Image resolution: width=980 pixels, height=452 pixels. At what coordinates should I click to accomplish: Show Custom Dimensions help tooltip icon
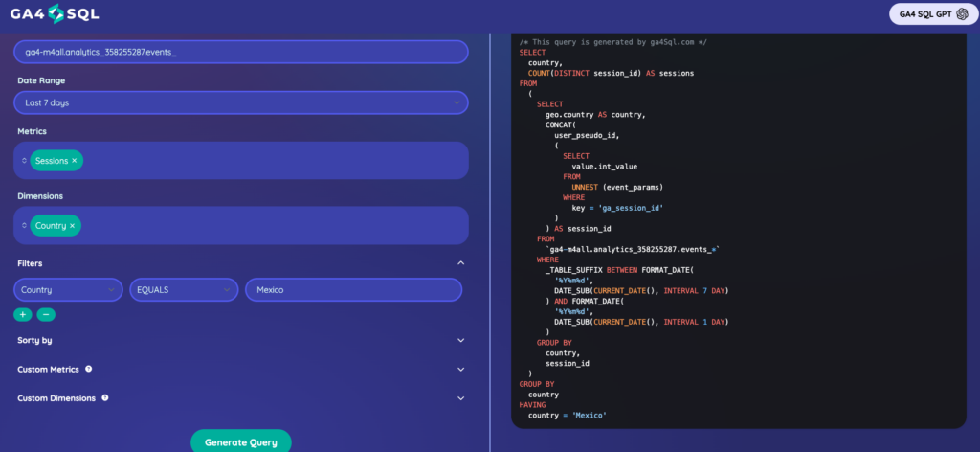click(x=105, y=397)
